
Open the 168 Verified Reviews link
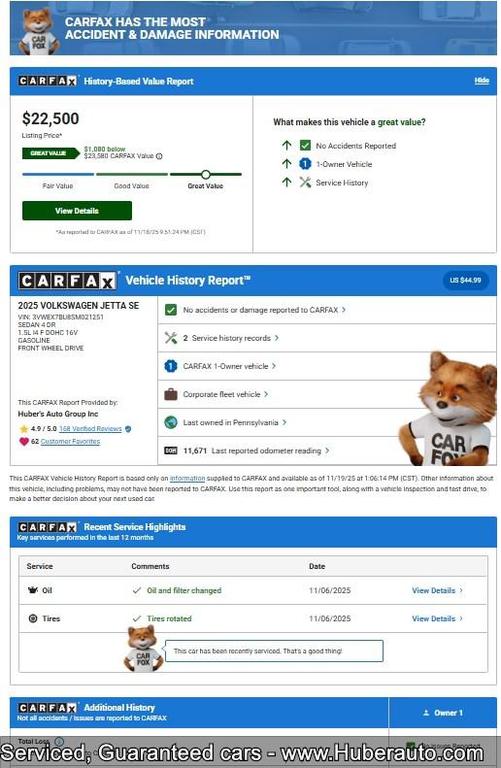click(90, 429)
